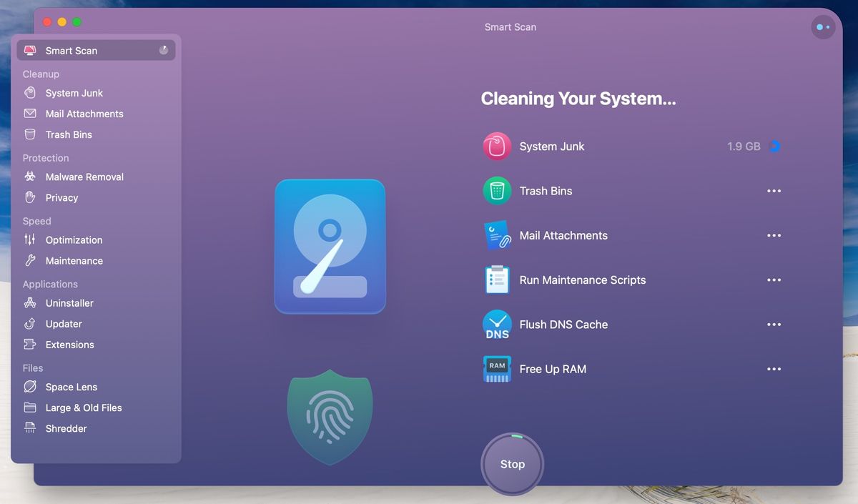Open the CleanMyMac menu icon top right

823,26
